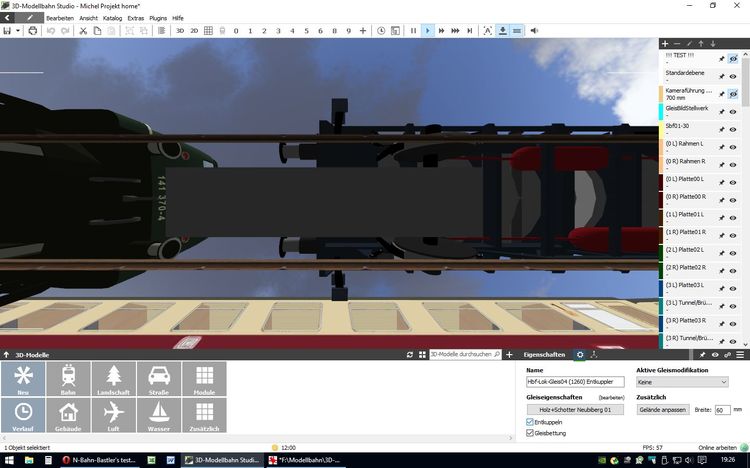Switch to 3D view mode
The image size is (750, 468).
pyautogui.click(x=179, y=31)
